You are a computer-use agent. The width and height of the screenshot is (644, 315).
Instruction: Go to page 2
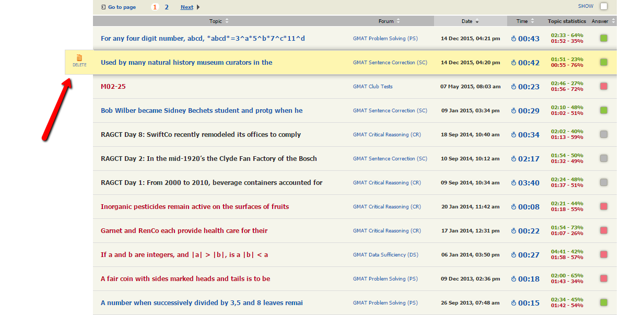[x=167, y=7]
